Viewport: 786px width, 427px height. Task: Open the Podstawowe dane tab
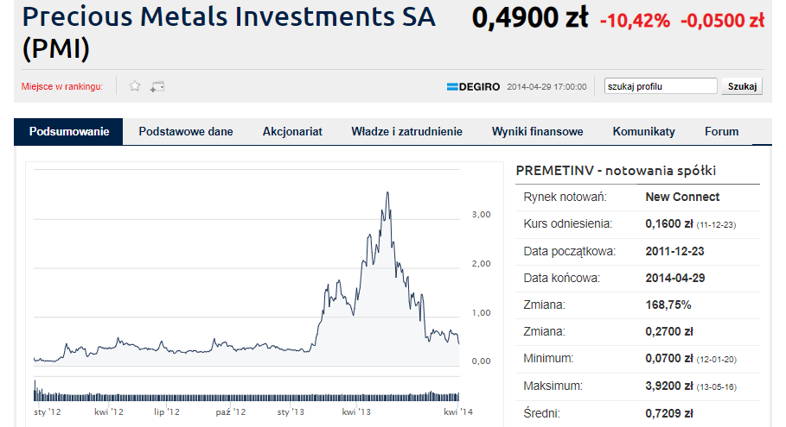click(186, 132)
